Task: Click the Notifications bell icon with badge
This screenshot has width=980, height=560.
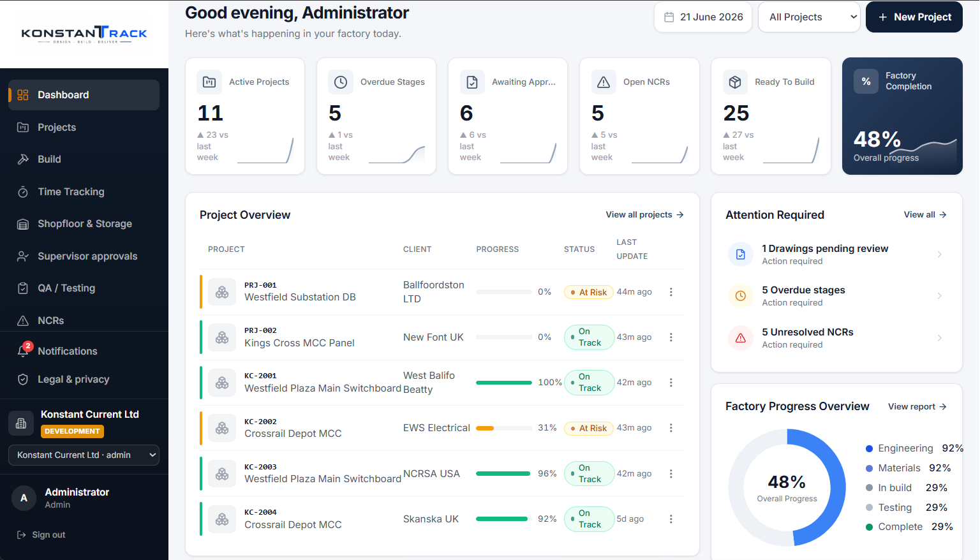Action: tap(23, 351)
